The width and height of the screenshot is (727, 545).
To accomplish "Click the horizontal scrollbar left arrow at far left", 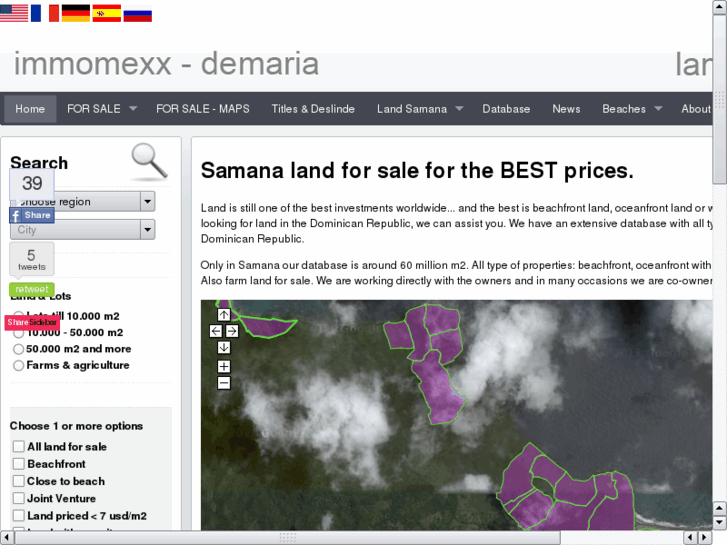I will coord(7,538).
